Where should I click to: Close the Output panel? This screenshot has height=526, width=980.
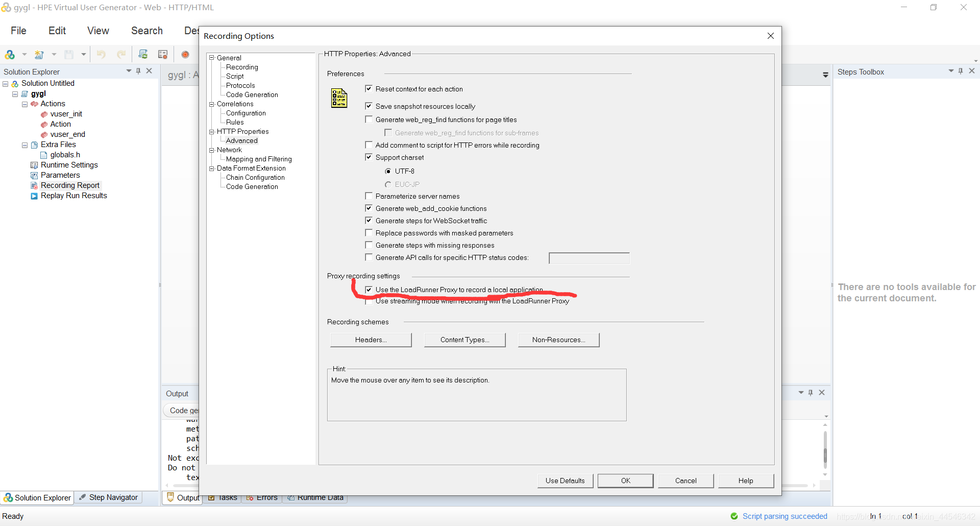822,392
